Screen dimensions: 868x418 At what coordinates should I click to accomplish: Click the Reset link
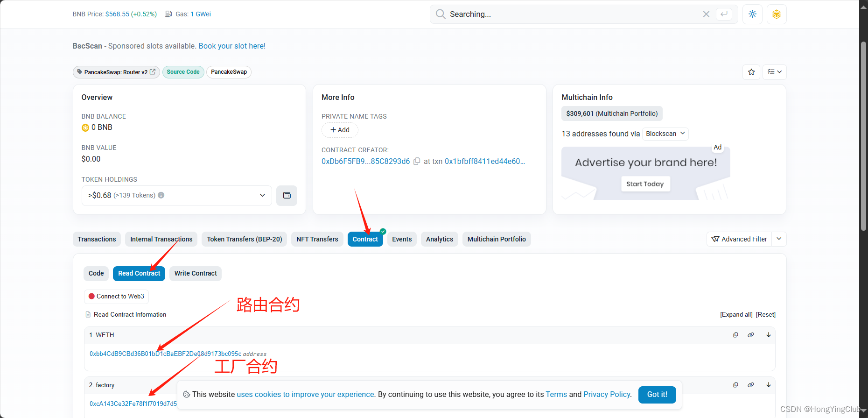click(x=766, y=314)
